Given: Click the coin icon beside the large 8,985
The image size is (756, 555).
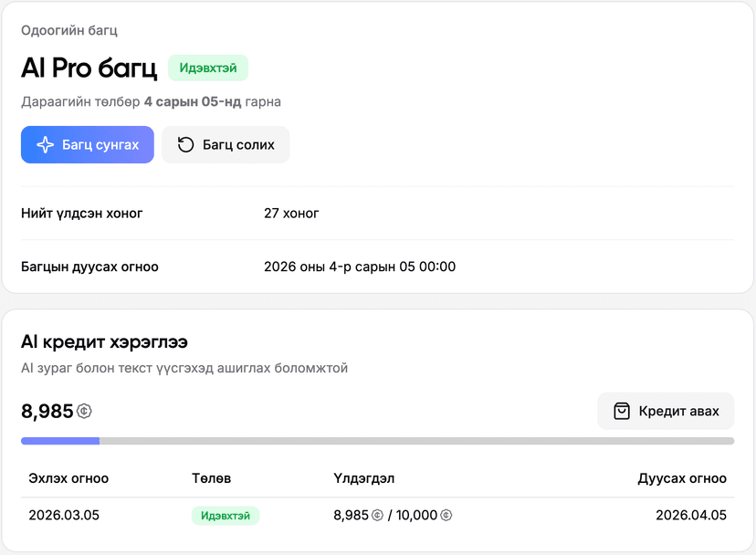Looking at the screenshot, I should click(x=85, y=412).
